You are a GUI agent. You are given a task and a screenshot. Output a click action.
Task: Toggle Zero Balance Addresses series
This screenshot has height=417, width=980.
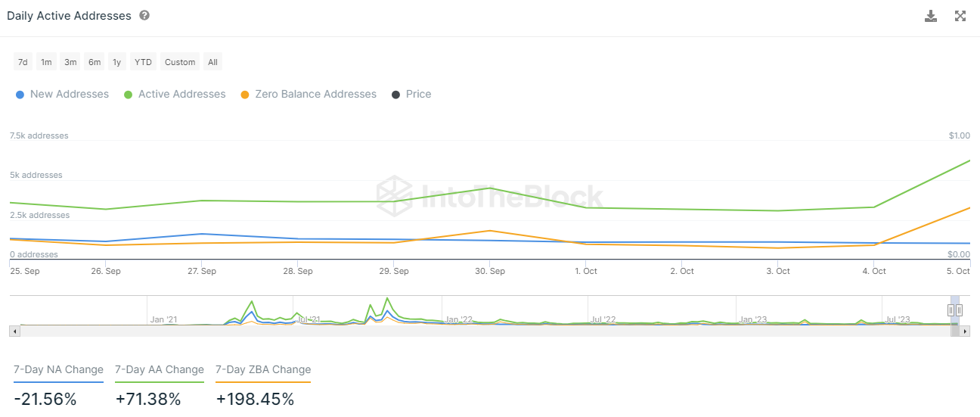(308, 95)
